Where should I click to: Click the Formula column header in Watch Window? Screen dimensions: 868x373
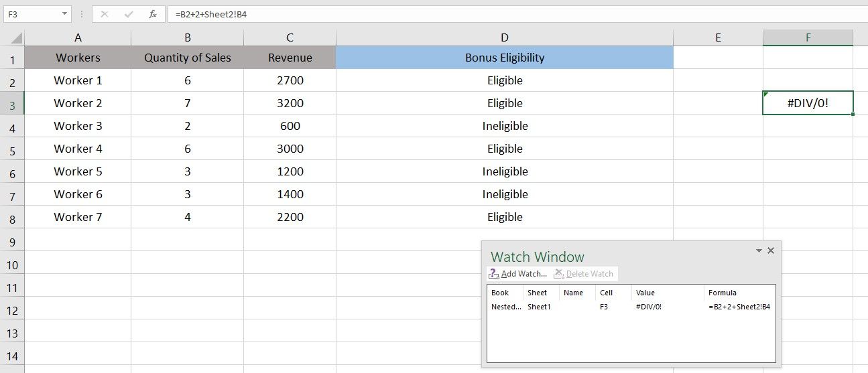pyautogui.click(x=740, y=293)
